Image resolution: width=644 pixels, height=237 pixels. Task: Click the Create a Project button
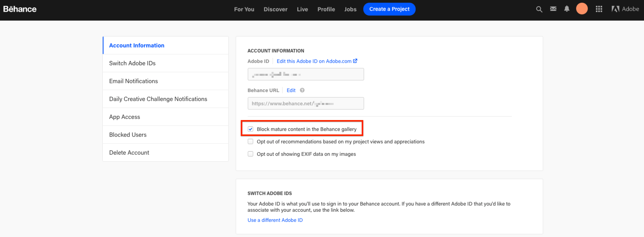389,9
